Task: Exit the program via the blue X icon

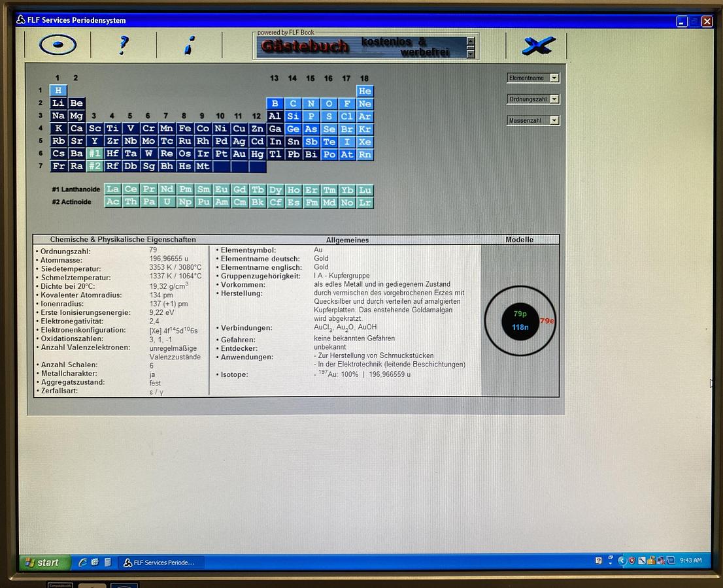Action: [x=537, y=45]
